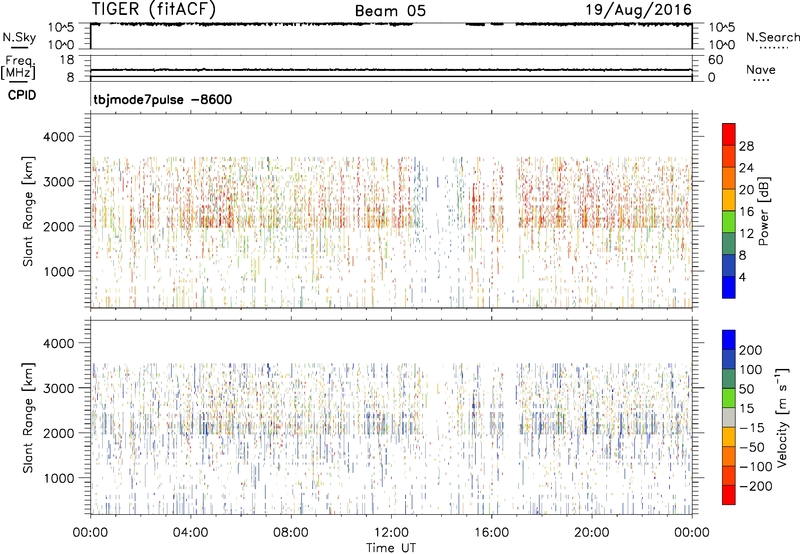This screenshot has height=554, width=800.
Task: Pick the orange 20-24 dB Power colorbar segment
Action: [x=729, y=178]
